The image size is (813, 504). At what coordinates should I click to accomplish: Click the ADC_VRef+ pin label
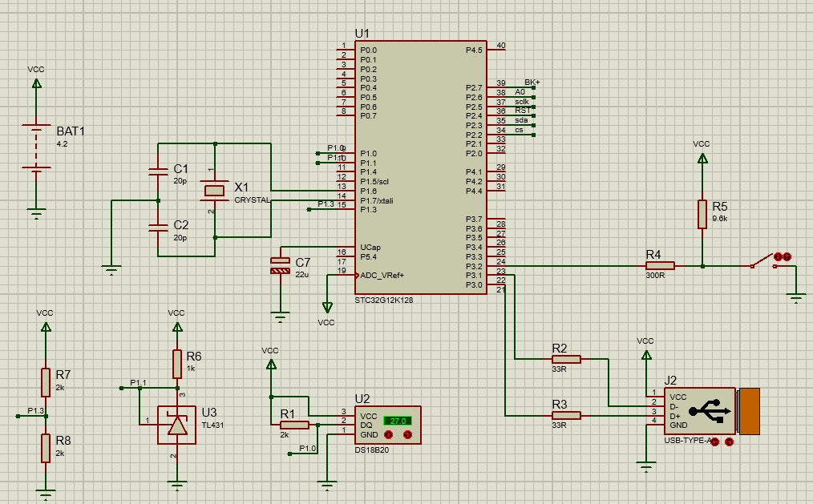click(x=382, y=276)
